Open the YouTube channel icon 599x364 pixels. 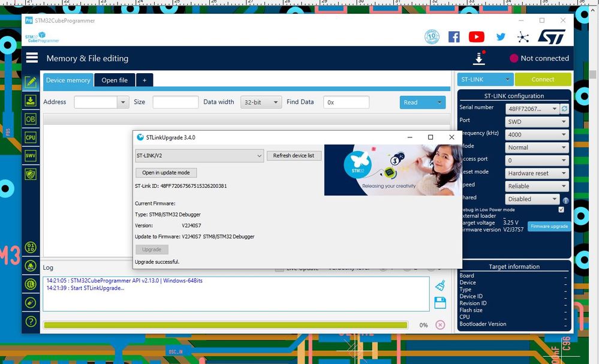476,37
